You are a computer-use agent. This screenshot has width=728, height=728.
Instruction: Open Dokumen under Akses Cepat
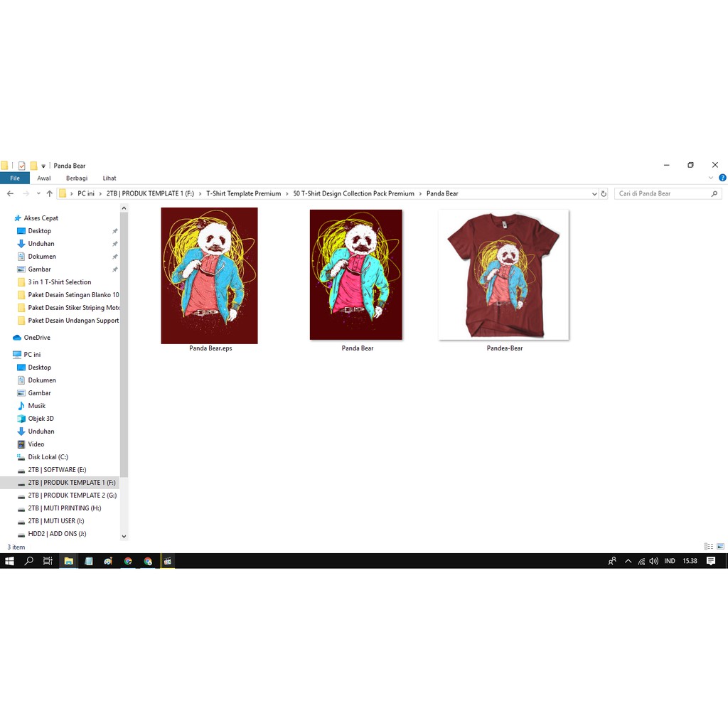click(42, 256)
